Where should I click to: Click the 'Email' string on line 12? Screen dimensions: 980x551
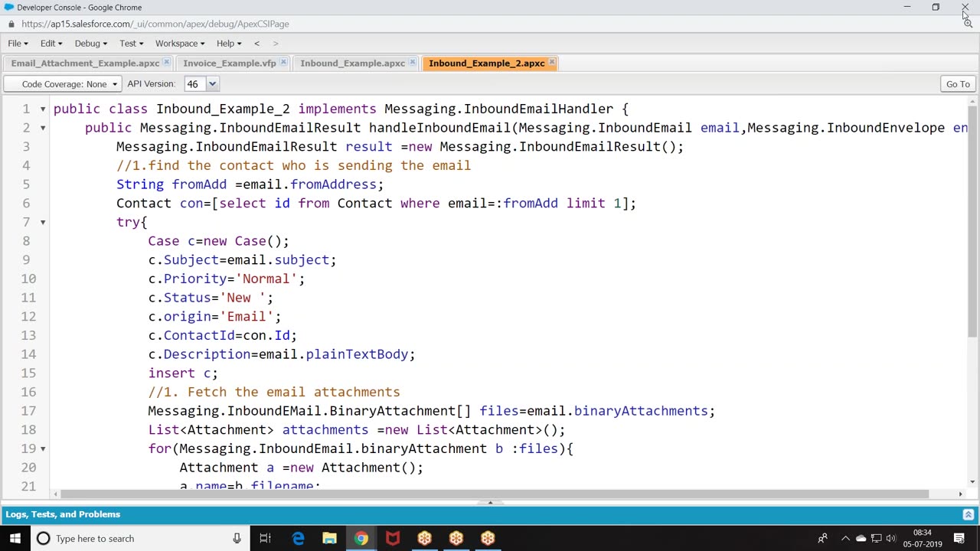[x=247, y=317]
